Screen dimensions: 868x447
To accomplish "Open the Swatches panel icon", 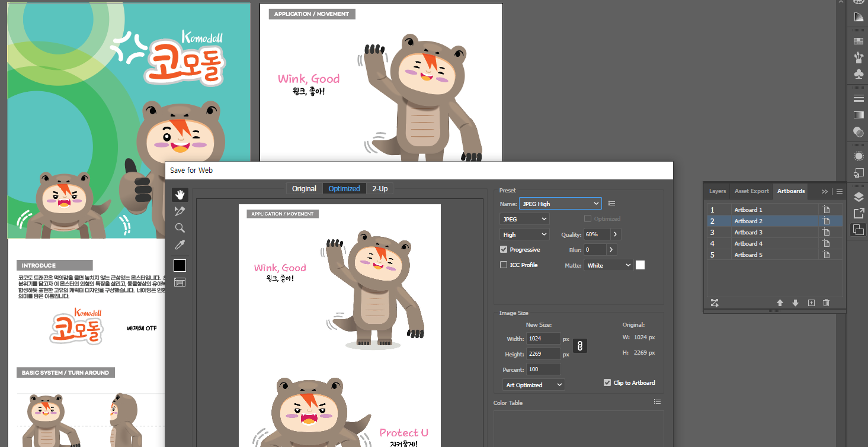I will point(858,41).
